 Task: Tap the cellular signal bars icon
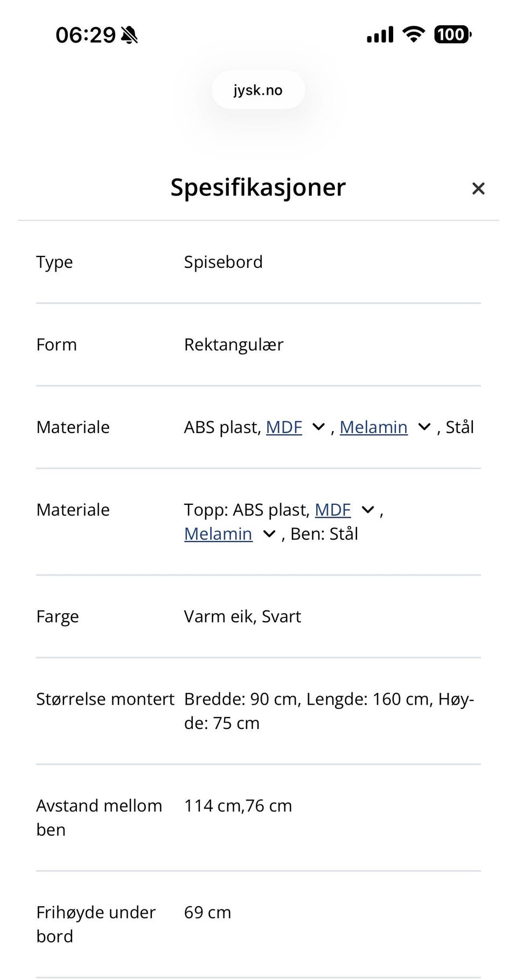[380, 35]
